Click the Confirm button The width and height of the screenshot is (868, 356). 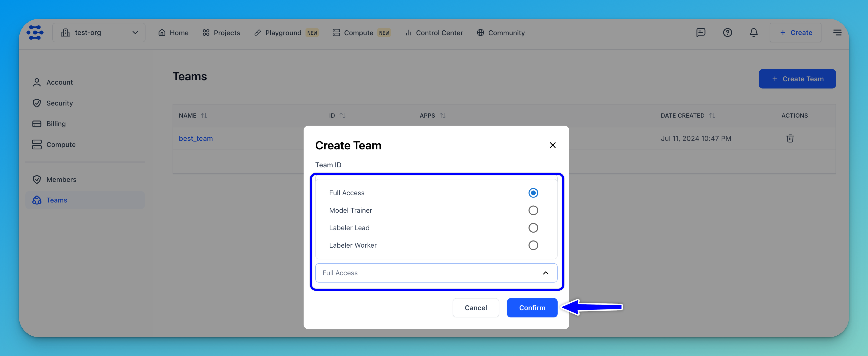pyautogui.click(x=532, y=307)
